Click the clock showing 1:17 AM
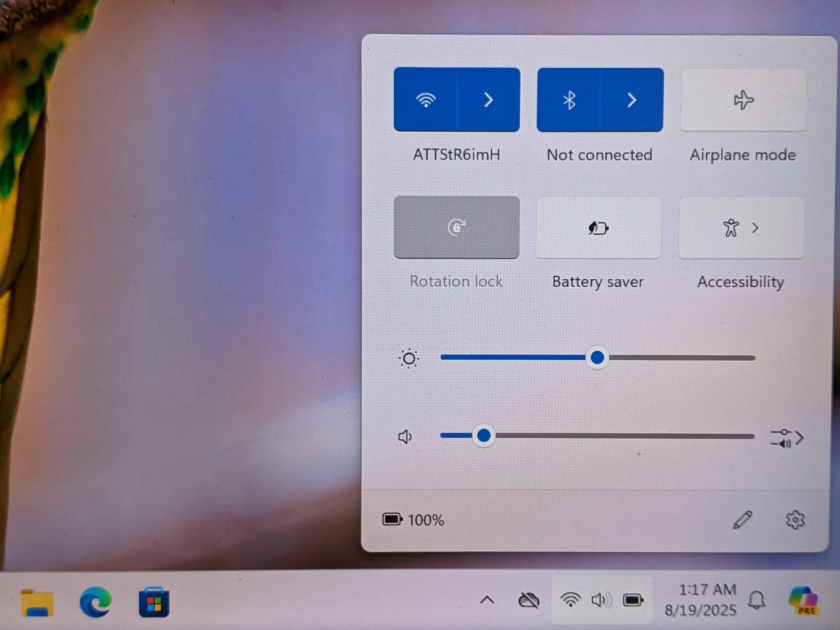Viewport: 840px width, 630px height. tap(701, 599)
